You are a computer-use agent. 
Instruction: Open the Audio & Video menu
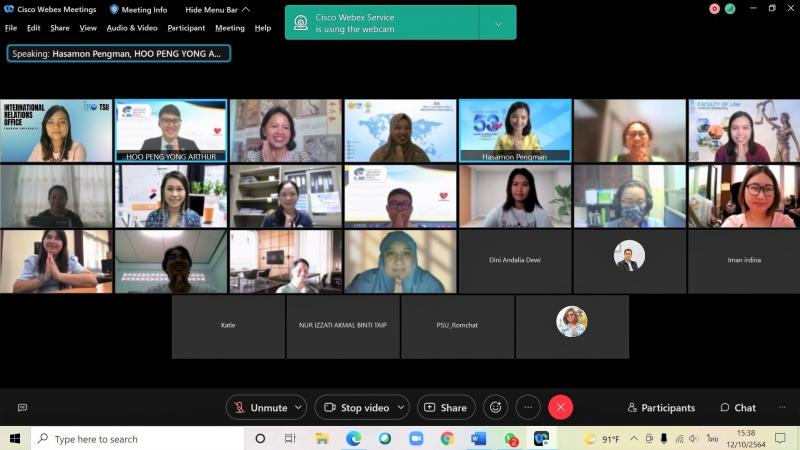[x=132, y=28]
